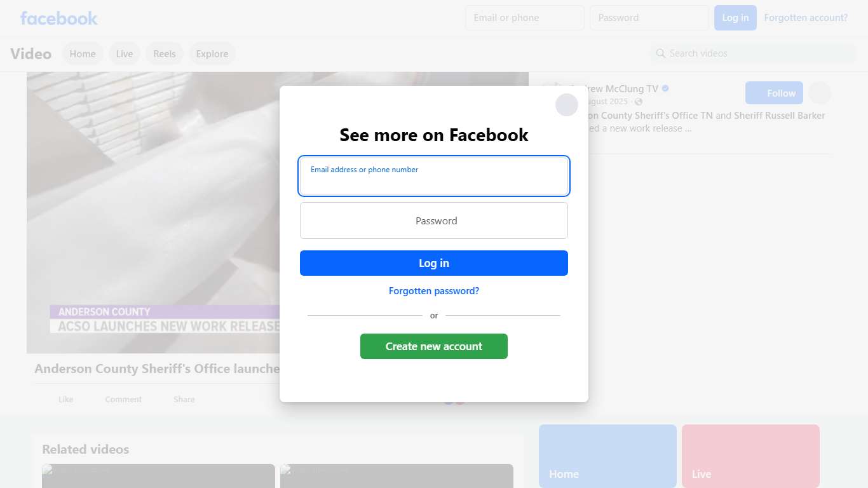Click the Search videos magnifier icon
This screenshot has height=488, width=868.
[661, 53]
